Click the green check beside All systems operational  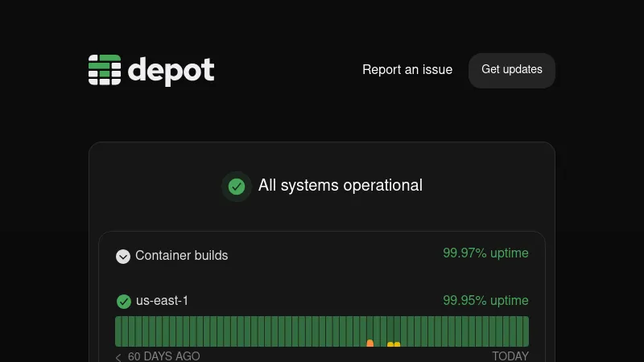click(x=237, y=187)
